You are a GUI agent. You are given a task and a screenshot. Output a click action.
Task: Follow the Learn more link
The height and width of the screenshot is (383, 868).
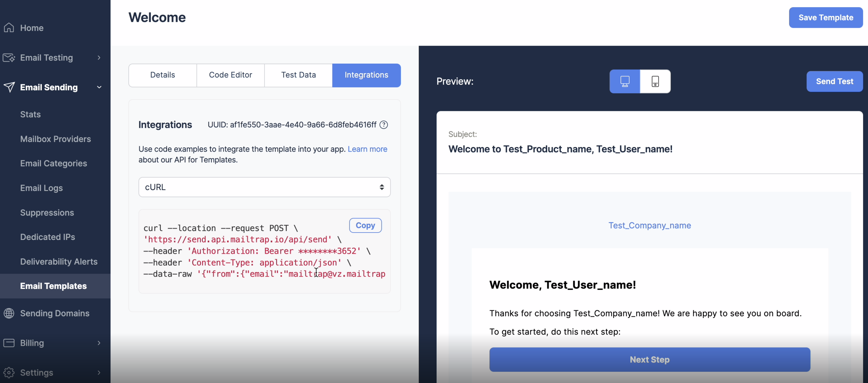tap(367, 149)
